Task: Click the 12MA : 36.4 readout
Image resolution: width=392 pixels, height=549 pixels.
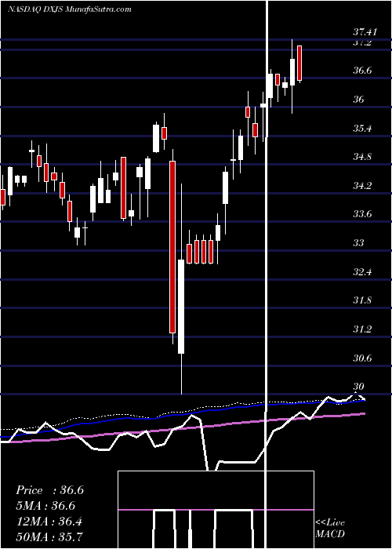Action: pyautogui.click(x=49, y=522)
